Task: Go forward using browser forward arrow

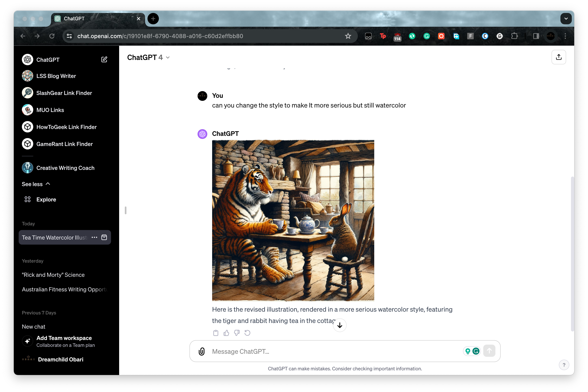Action: 37,36
